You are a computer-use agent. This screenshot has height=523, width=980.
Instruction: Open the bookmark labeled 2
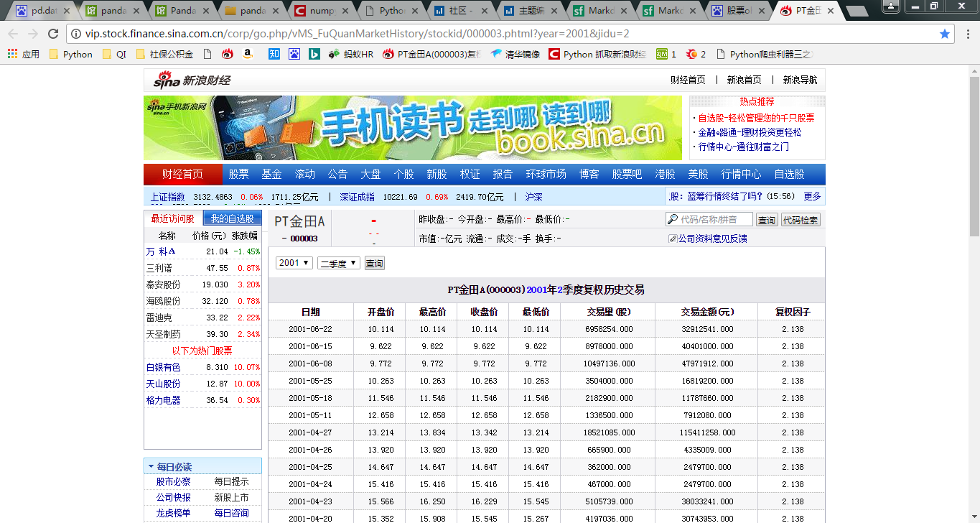(696, 54)
